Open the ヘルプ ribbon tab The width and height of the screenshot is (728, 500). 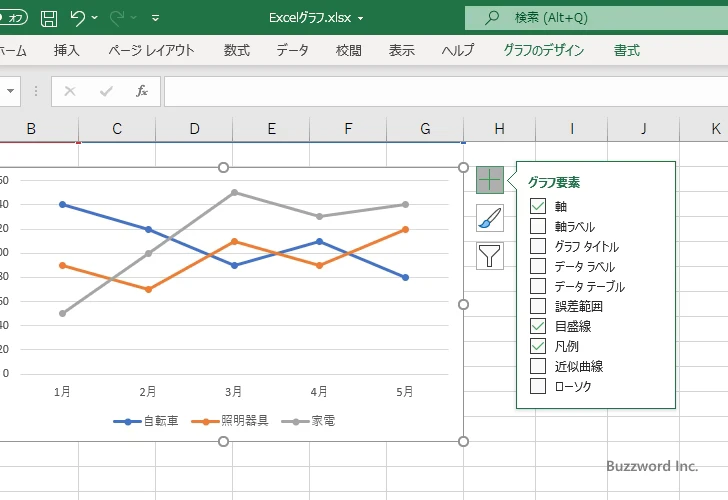458,50
